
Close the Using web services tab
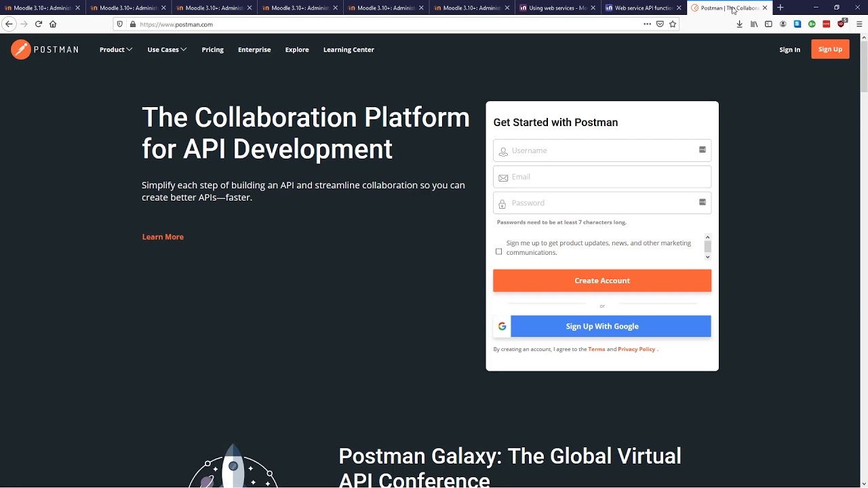click(x=593, y=8)
